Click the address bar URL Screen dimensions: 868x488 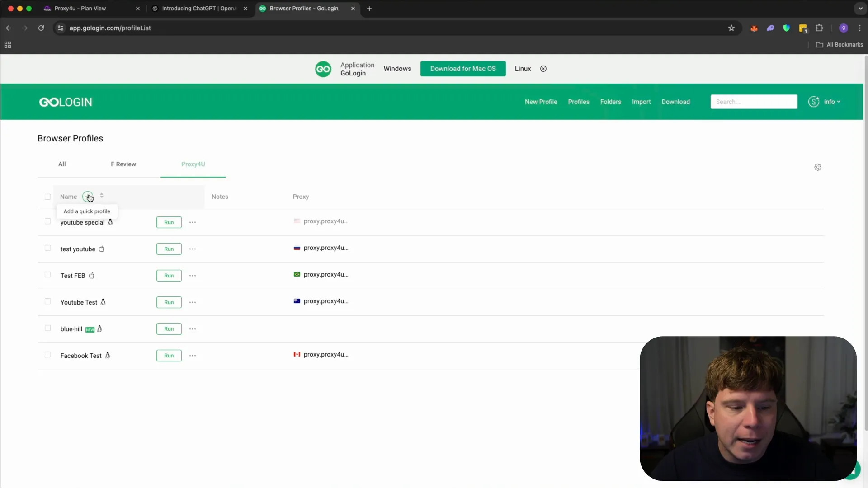click(110, 28)
